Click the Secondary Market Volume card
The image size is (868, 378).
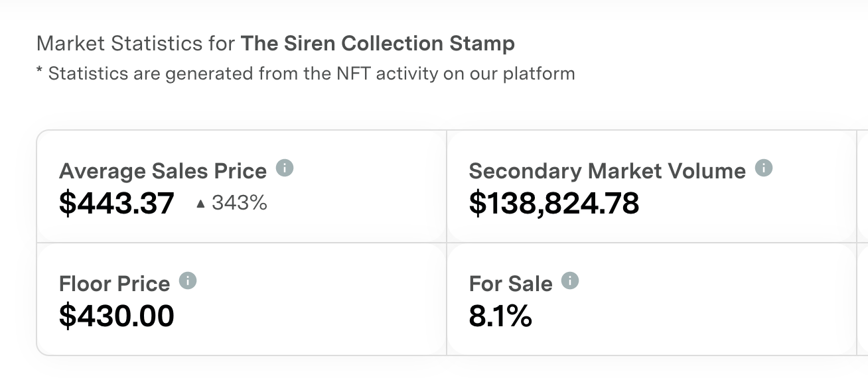click(652, 186)
